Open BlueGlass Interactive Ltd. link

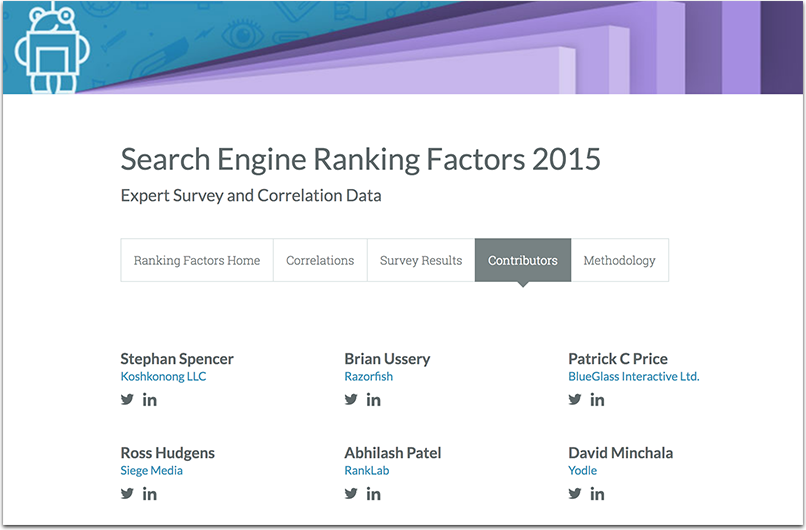point(634,376)
